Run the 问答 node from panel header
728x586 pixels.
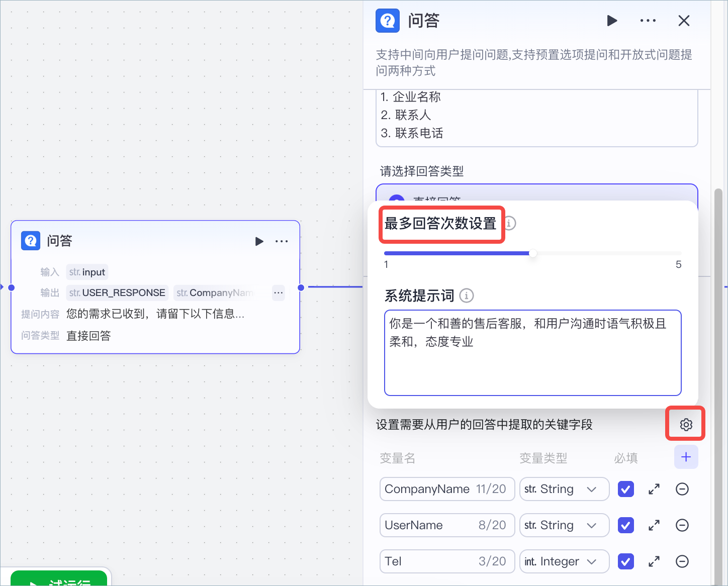pyautogui.click(x=612, y=21)
